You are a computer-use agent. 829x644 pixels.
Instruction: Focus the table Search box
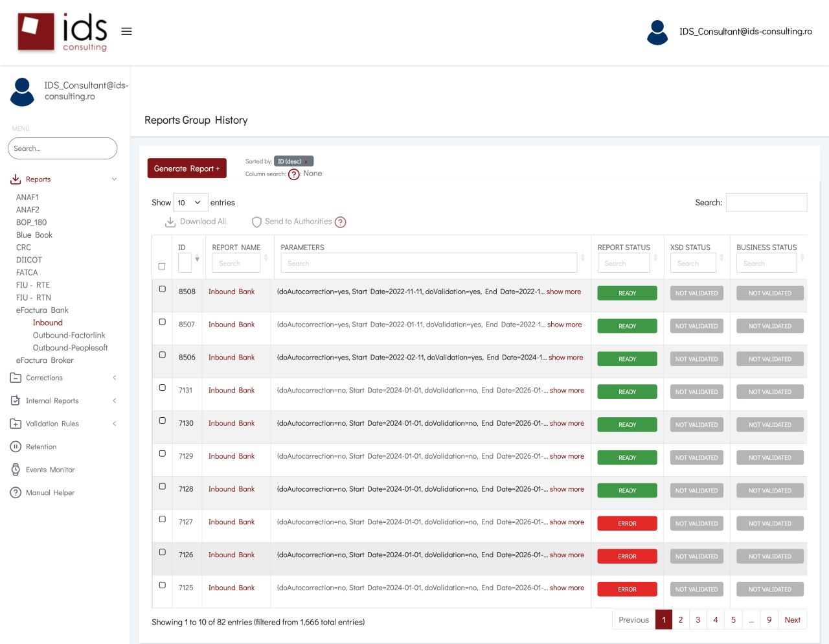coord(766,202)
